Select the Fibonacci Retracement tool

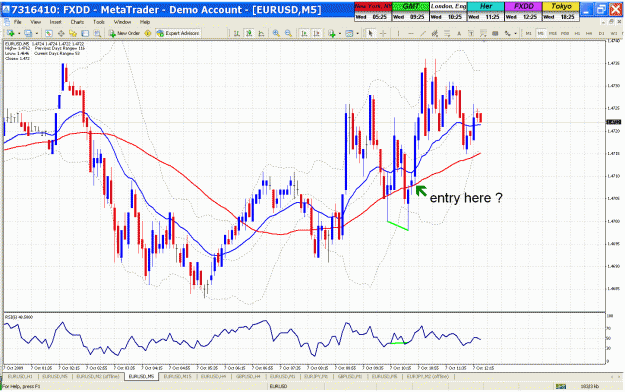click(x=447, y=33)
